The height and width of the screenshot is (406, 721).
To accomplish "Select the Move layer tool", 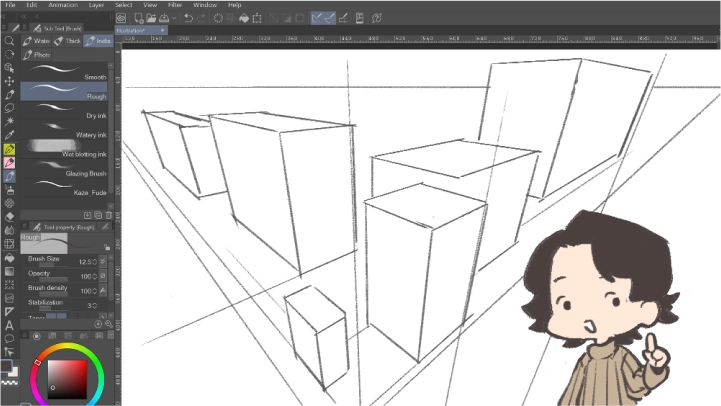I will tap(9, 81).
